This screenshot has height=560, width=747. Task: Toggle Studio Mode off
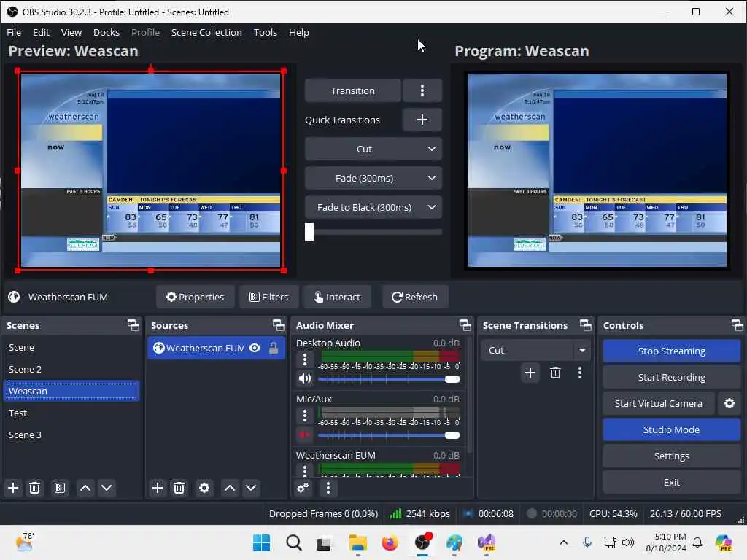tap(671, 429)
